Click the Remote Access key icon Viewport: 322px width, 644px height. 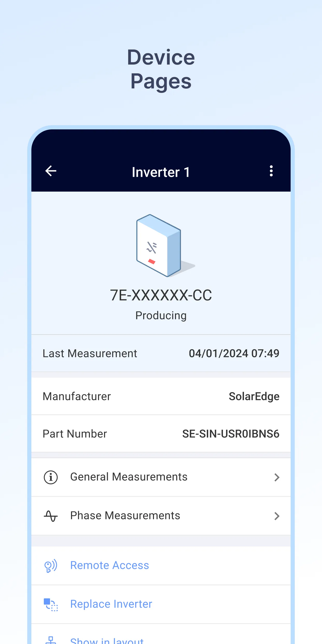tap(51, 565)
